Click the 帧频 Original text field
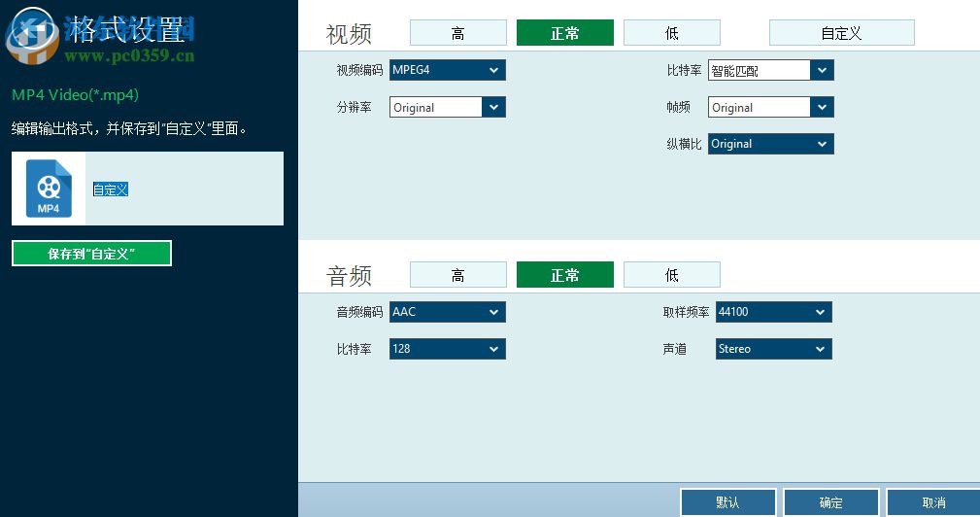The image size is (980, 517). pos(760,107)
